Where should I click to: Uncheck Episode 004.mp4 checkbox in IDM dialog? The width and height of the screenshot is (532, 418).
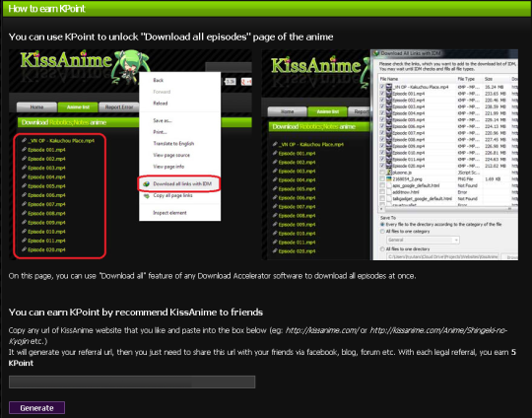(x=382, y=113)
